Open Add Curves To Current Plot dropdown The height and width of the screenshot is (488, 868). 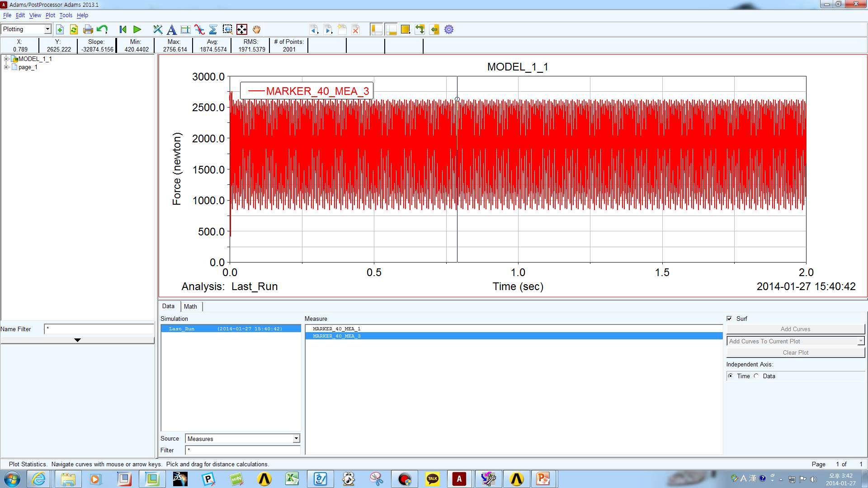pyautogui.click(x=795, y=341)
